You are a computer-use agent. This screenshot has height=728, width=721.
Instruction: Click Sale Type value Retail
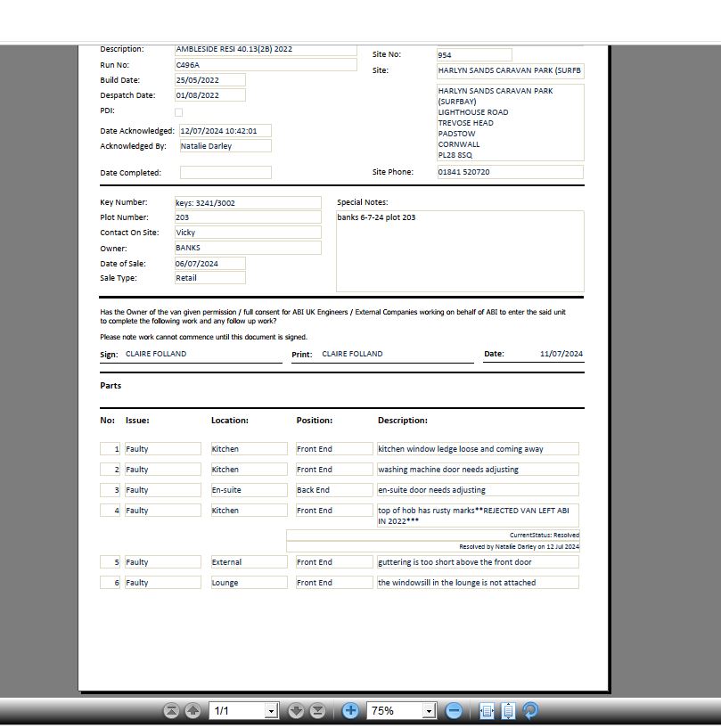pos(209,278)
